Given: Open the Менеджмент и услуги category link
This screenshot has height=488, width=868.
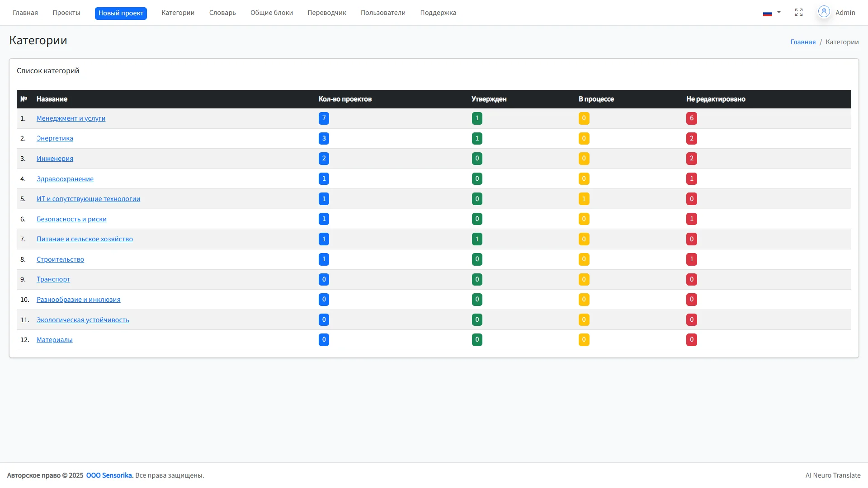Looking at the screenshot, I should click(x=71, y=118).
